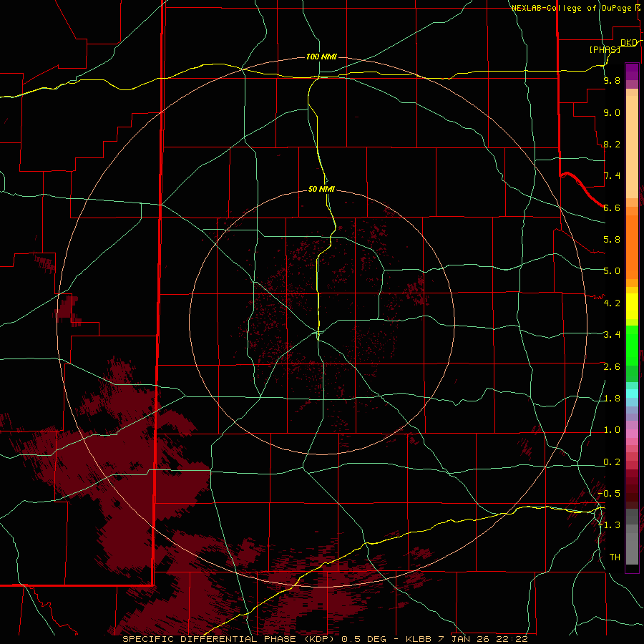Click the 9.0 value on the color scale
This screenshot has height=644, width=644.
[x=612, y=112]
